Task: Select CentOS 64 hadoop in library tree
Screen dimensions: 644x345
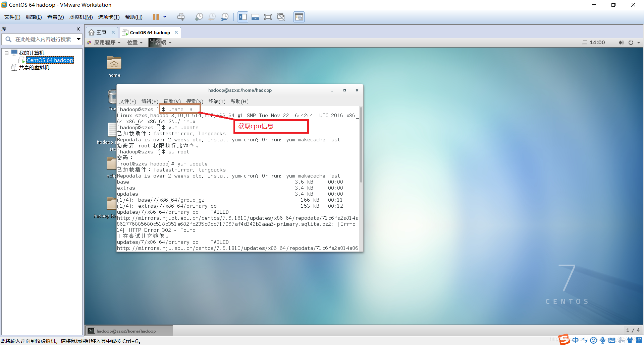Action: pyautogui.click(x=50, y=60)
